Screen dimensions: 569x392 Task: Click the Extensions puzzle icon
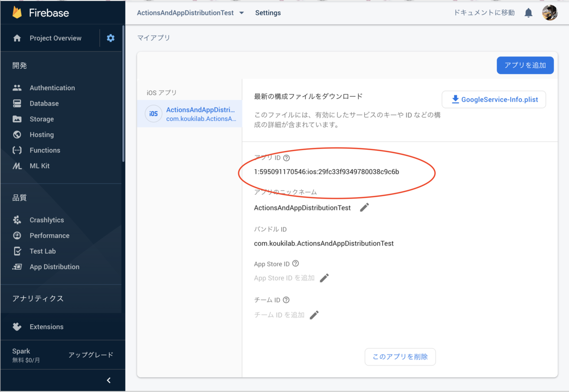pyautogui.click(x=17, y=327)
